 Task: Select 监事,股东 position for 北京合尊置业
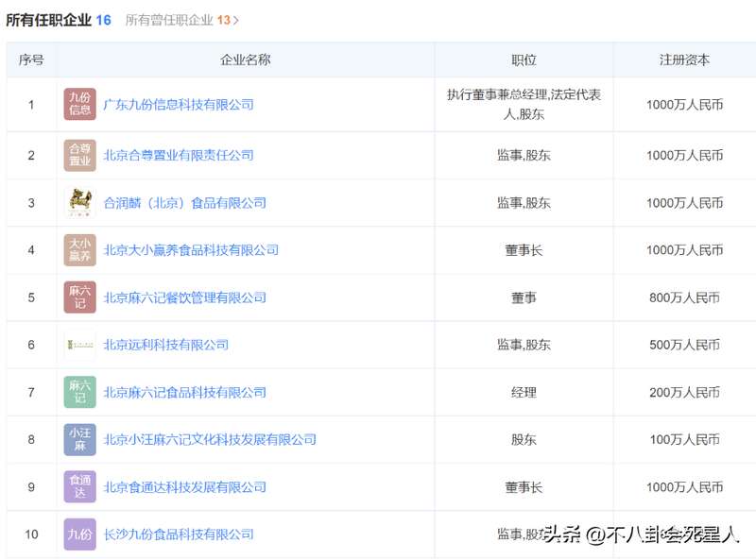tap(524, 155)
